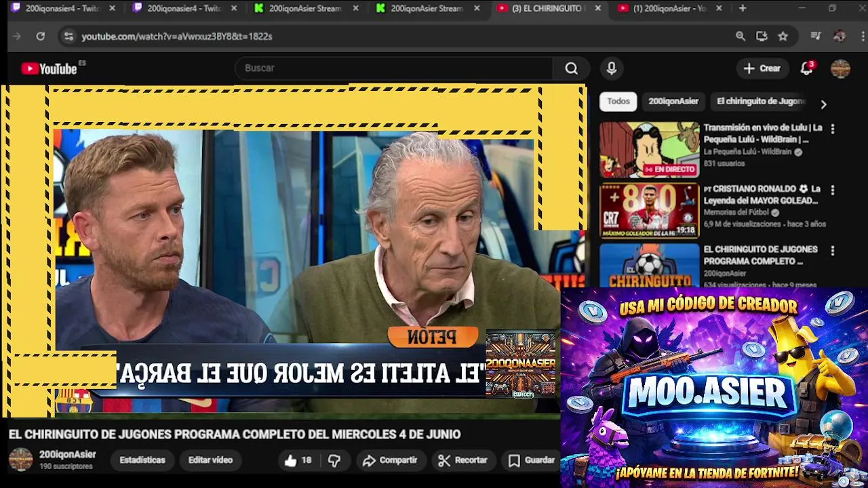Save the video with Guardar
This screenshot has width=868, height=488.
click(x=532, y=460)
